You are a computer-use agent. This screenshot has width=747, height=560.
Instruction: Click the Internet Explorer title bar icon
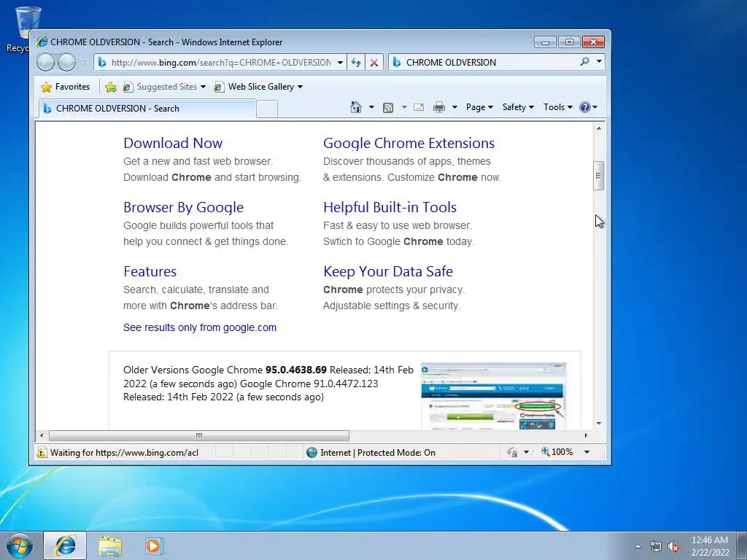point(42,42)
